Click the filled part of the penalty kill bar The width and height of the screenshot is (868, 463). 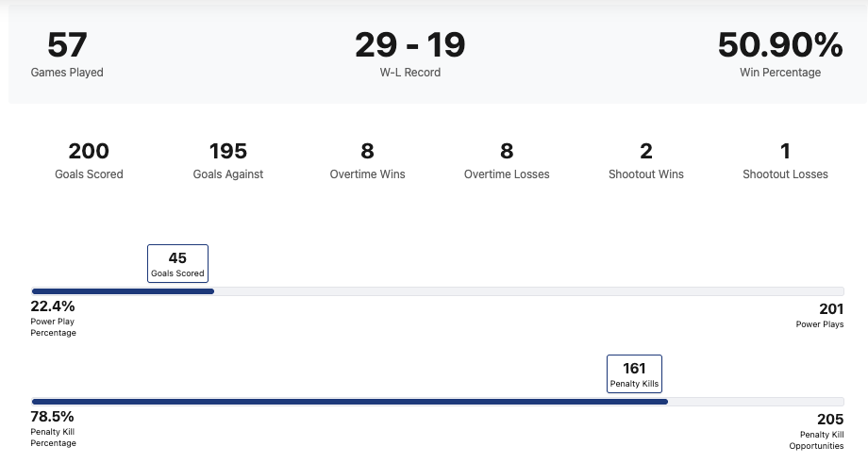click(349, 402)
